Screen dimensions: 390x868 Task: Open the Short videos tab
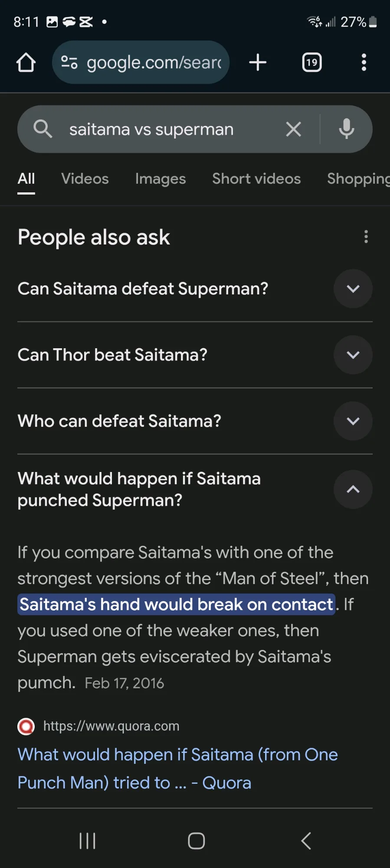(256, 179)
